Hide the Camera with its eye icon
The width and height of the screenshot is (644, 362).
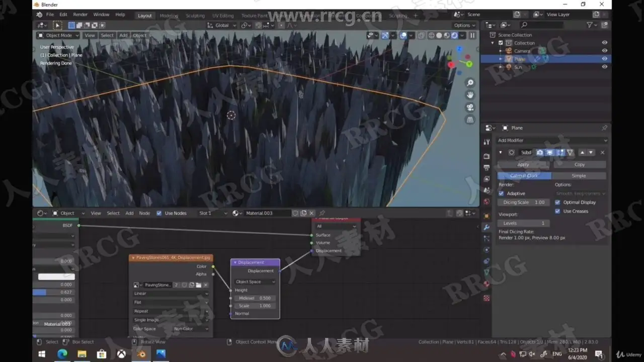pyautogui.click(x=605, y=51)
